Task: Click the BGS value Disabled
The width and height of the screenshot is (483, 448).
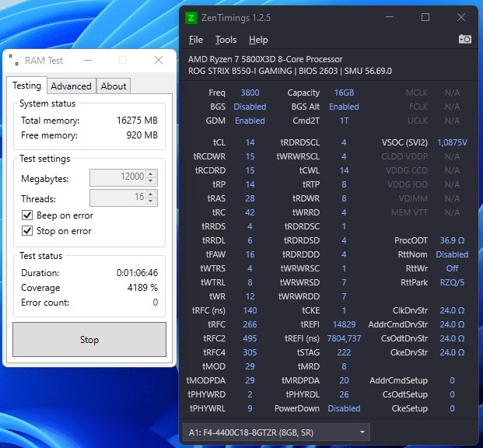Action: [250, 107]
